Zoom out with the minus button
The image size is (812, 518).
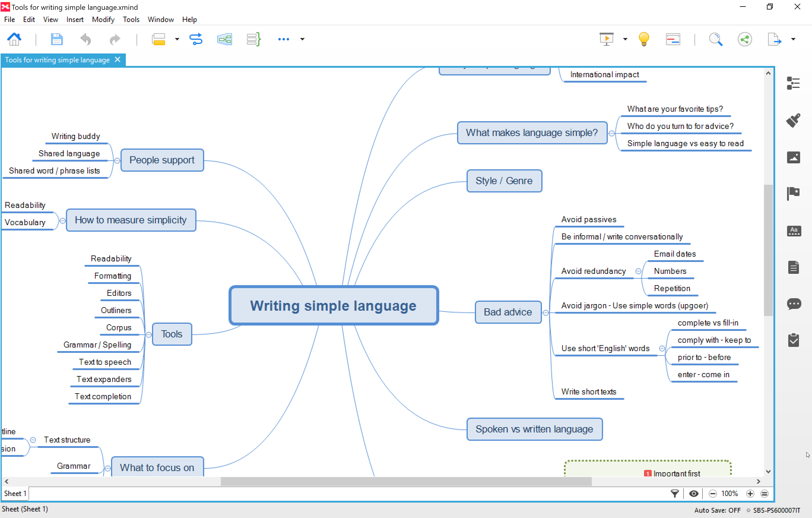[x=713, y=494]
